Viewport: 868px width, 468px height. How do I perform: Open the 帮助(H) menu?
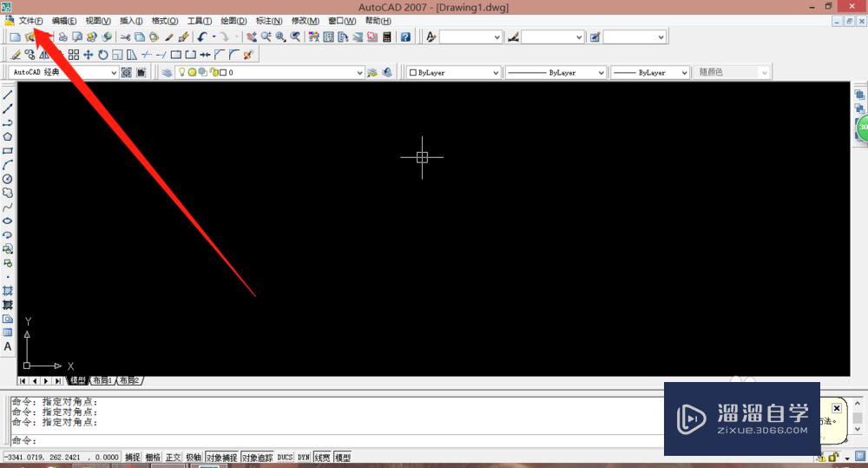(x=378, y=21)
